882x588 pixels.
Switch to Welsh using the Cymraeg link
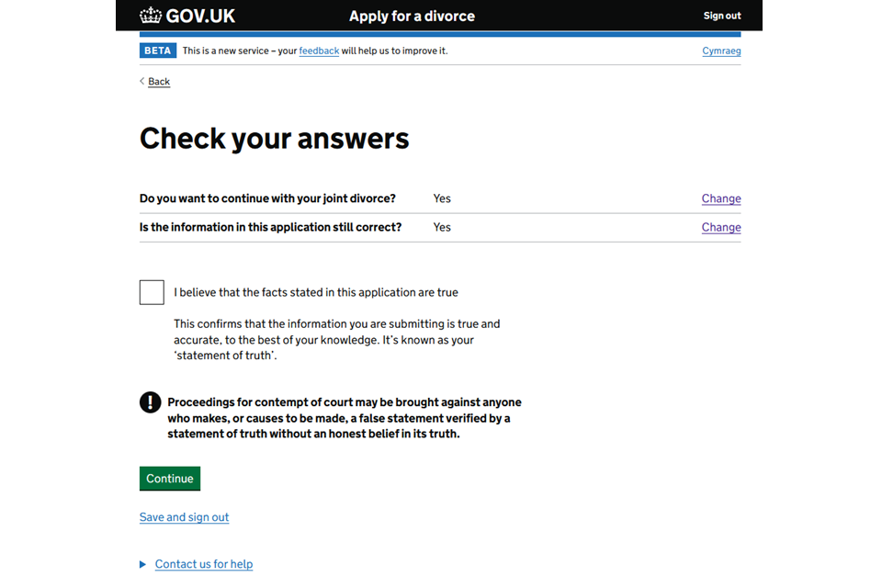(x=721, y=51)
